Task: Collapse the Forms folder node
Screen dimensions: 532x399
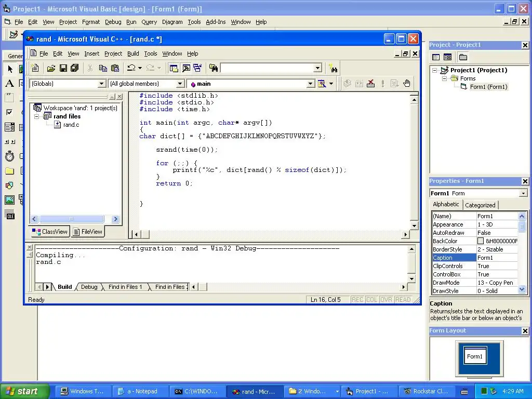Action: [x=445, y=78]
